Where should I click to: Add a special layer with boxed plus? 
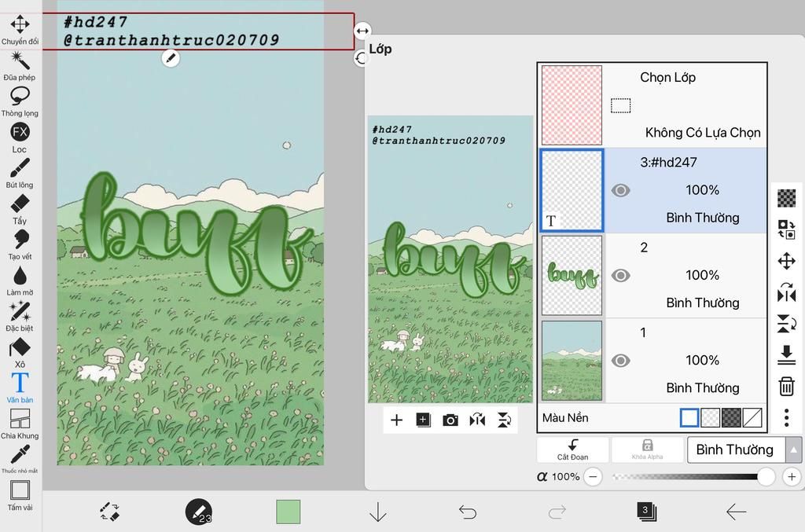coord(423,420)
